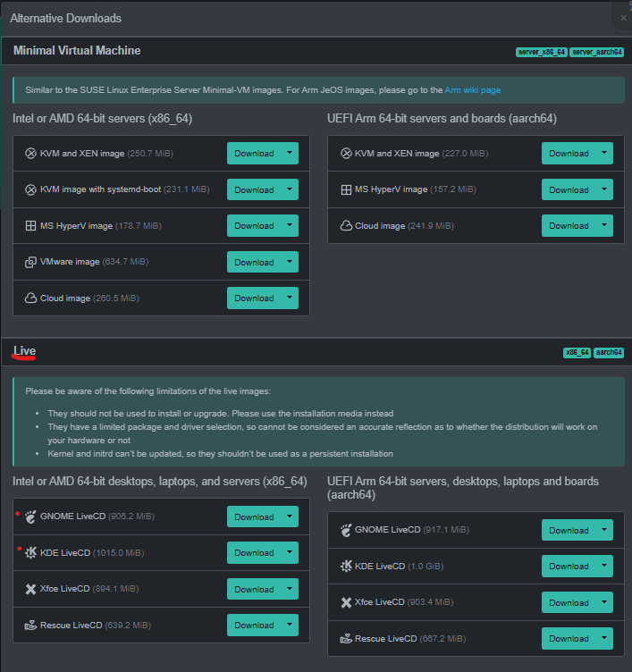Click the 'Xfce LiveCD (894.1 MiB)' label
This screenshot has width=632, height=672.
tap(89, 589)
